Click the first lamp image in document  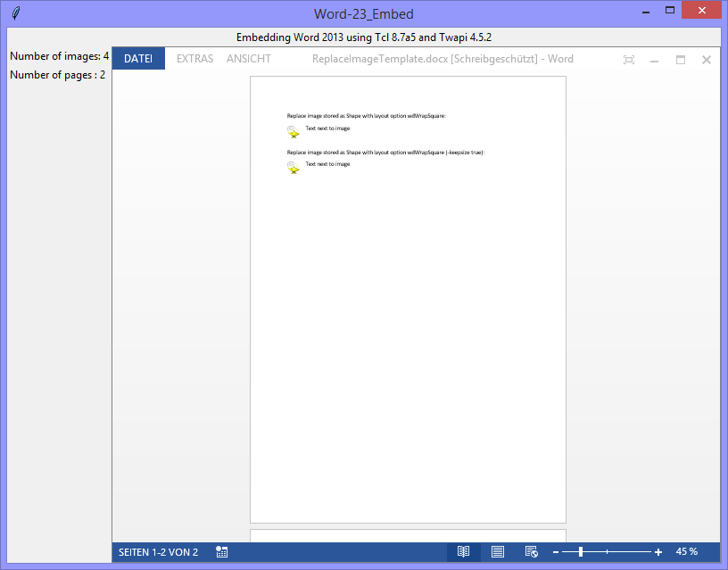click(x=294, y=132)
